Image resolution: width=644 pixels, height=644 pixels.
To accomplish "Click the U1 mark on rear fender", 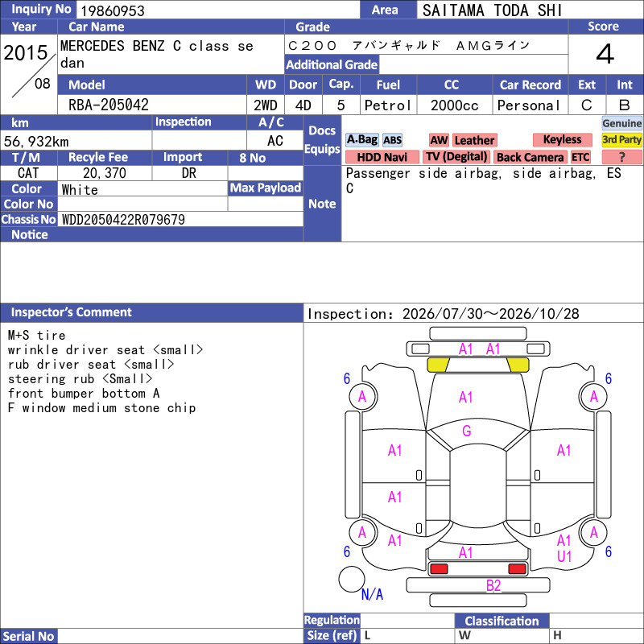I will 564,556.
